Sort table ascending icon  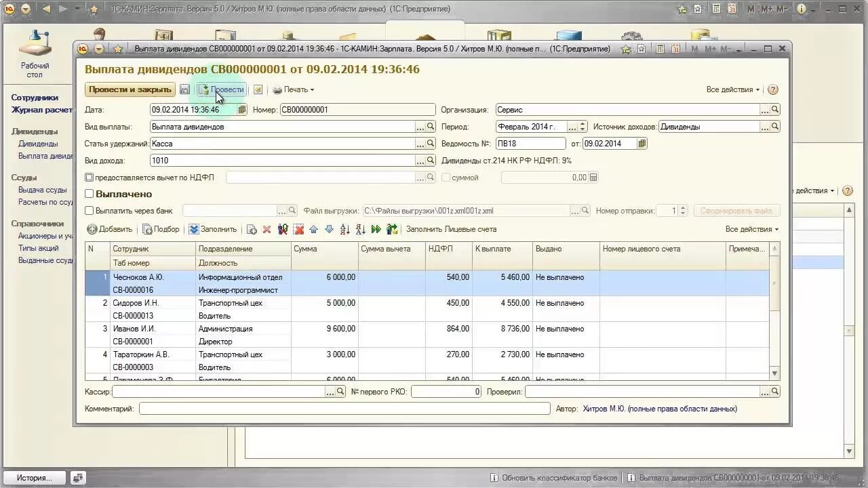click(344, 230)
